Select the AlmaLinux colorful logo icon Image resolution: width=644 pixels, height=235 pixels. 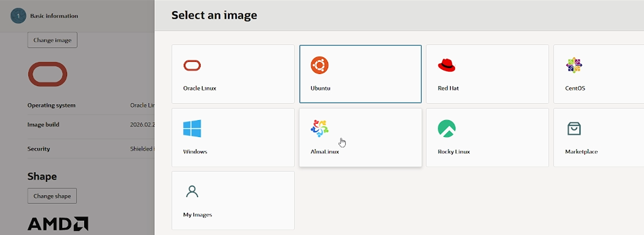[319, 128]
